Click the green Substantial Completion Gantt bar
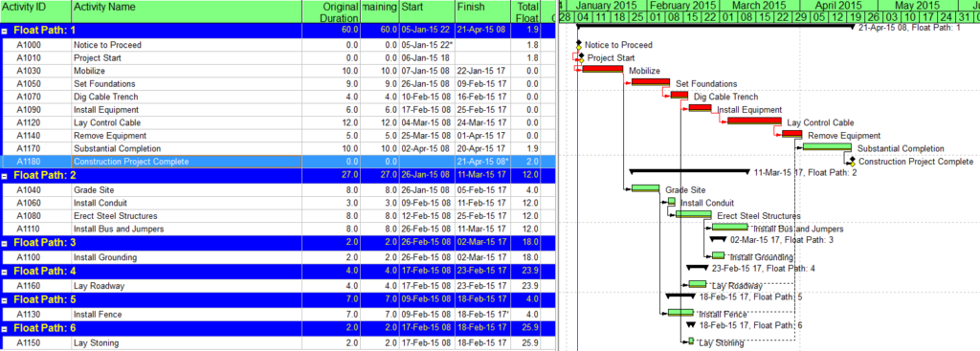The image size is (980, 351). (827, 146)
